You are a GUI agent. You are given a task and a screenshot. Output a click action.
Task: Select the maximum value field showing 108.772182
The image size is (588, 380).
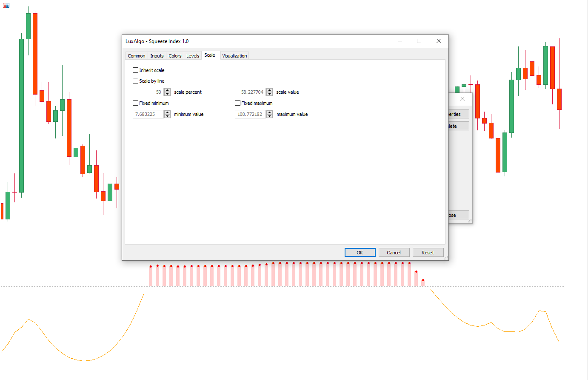click(x=250, y=114)
